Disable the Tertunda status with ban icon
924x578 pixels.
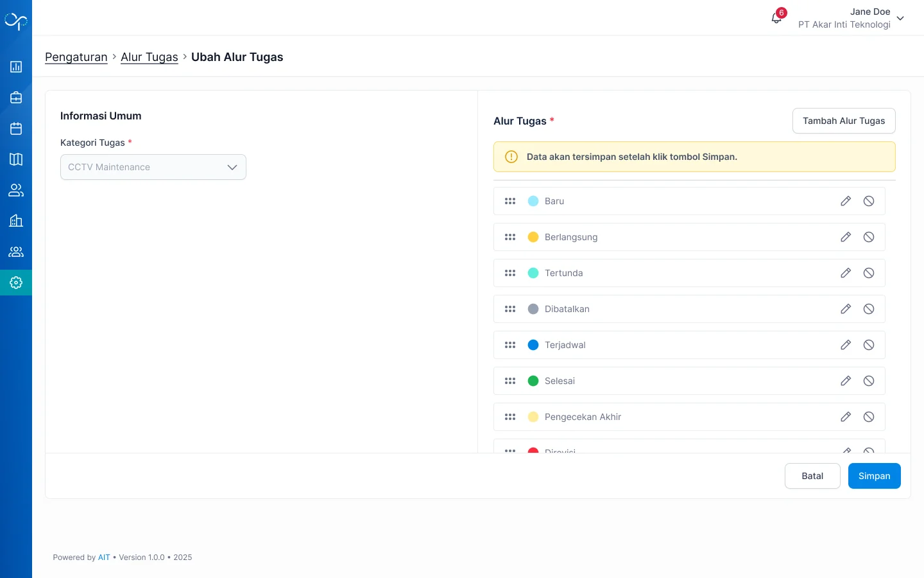click(x=869, y=273)
